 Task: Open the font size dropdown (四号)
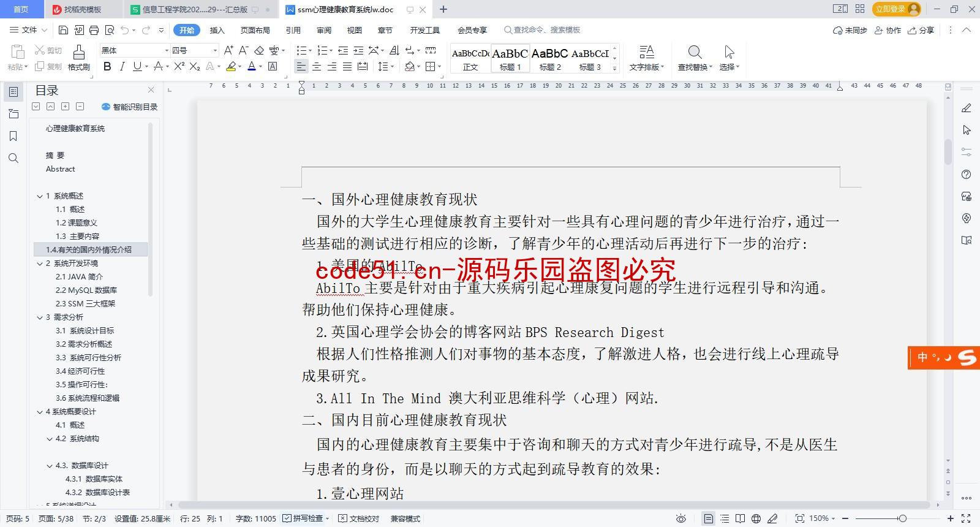point(214,50)
